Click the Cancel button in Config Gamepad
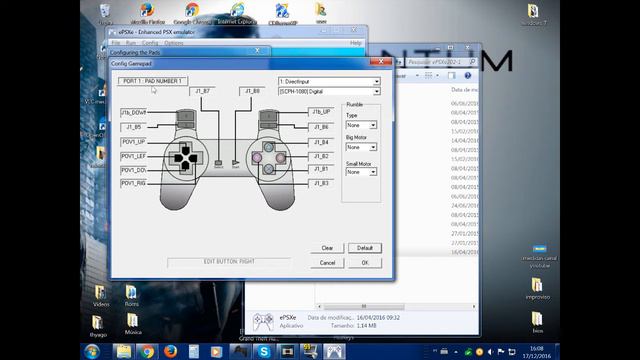 click(327, 263)
